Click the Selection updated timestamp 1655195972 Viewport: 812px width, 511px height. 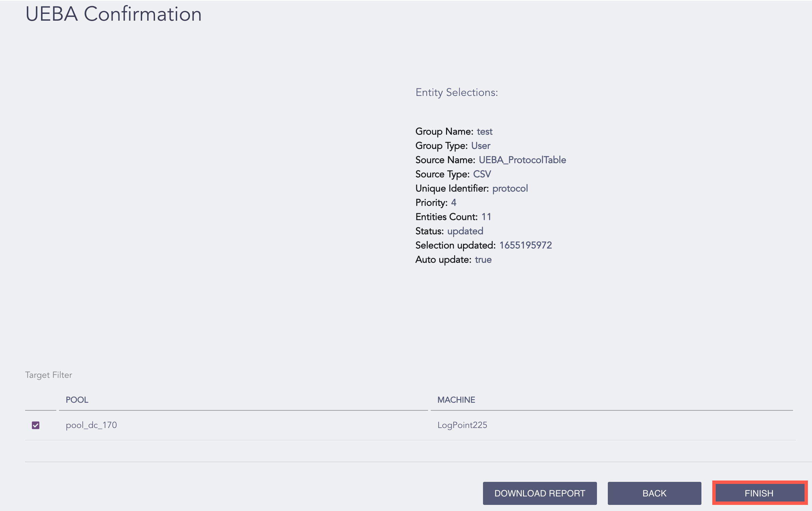point(525,245)
